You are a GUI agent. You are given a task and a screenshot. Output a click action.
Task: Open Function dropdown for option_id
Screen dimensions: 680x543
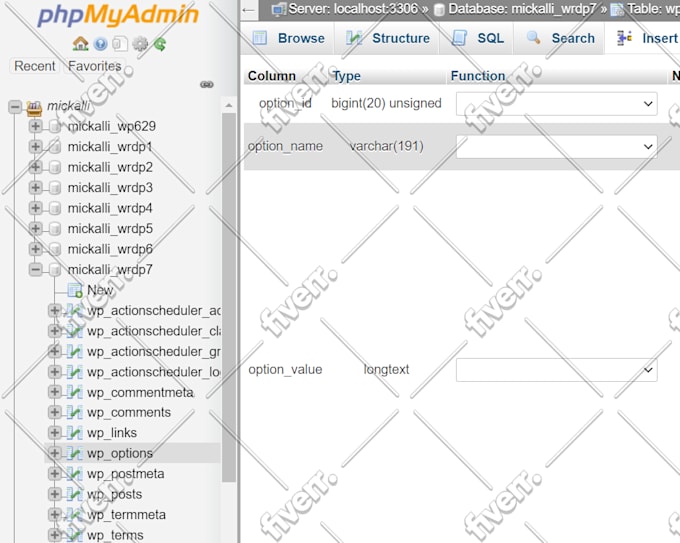pyautogui.click(x=556, y=104)
